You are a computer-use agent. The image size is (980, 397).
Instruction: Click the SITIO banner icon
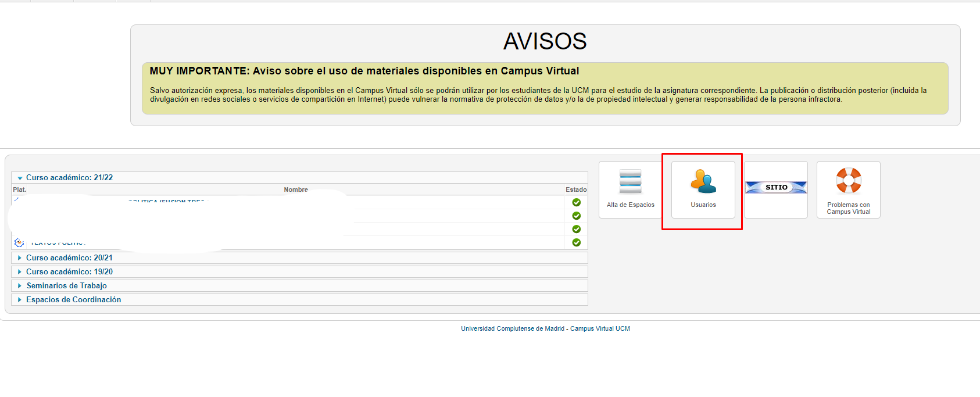click(776, 187)
